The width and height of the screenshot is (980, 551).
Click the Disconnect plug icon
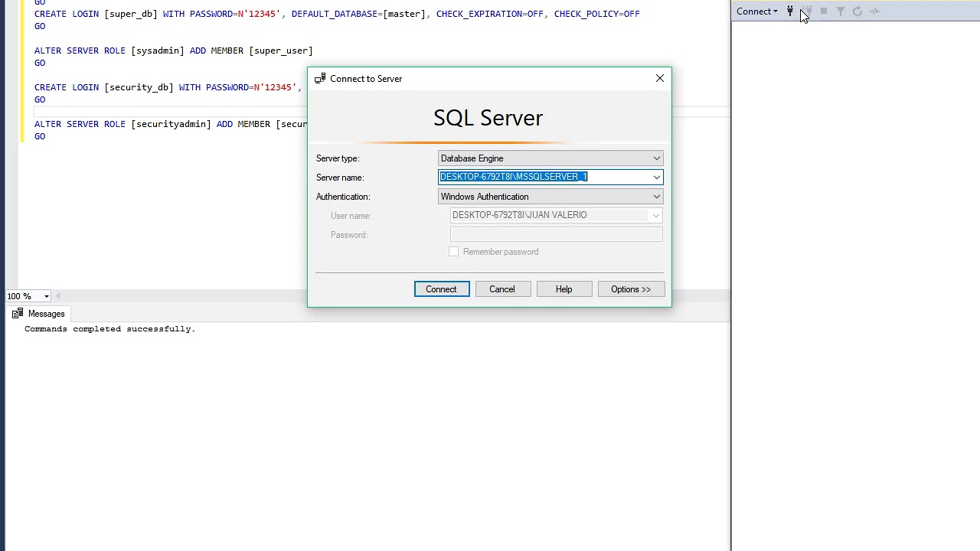click(807, 11)
